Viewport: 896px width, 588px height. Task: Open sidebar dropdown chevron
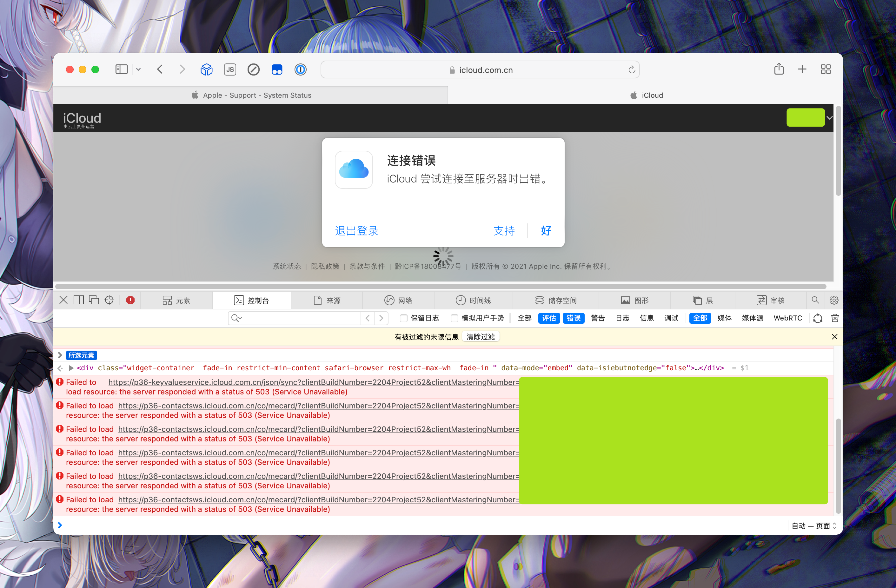tap(138, 69)
